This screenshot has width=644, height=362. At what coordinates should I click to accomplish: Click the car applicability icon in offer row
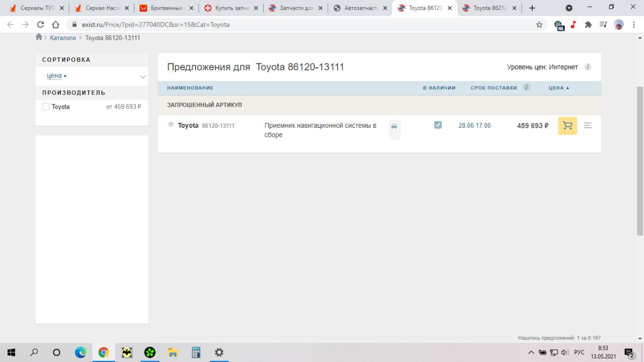click(x=394, y=127)
